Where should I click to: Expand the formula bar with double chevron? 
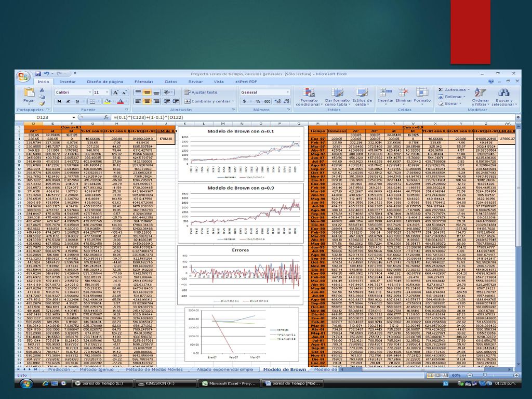pos(518,117)
